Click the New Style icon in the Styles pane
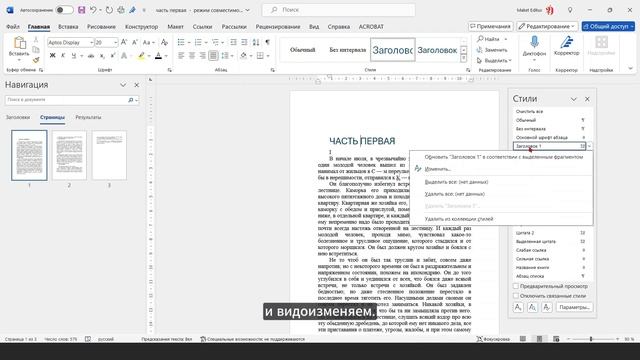The image size is (640, 360). tap(518, 307)
